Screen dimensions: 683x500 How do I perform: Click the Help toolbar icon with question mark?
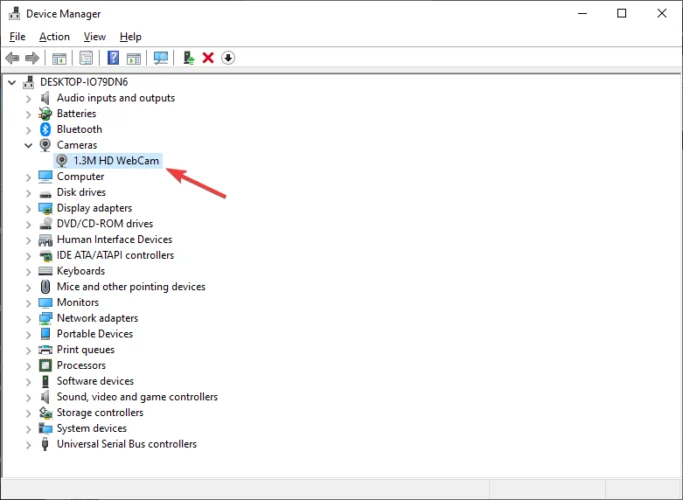click(x=113, y=58)
